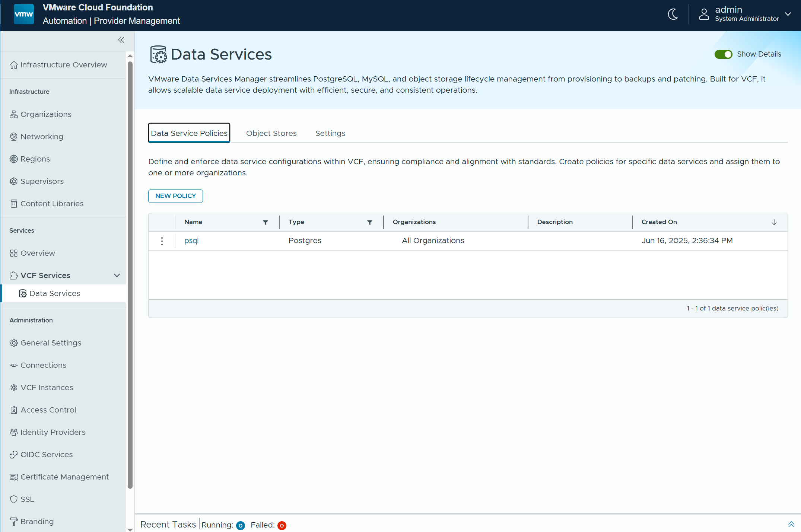This screenshot has height=532, width=801.
Task: Click the Certificate Management icon
Action: pyautogui.click(x=14, y=477)
